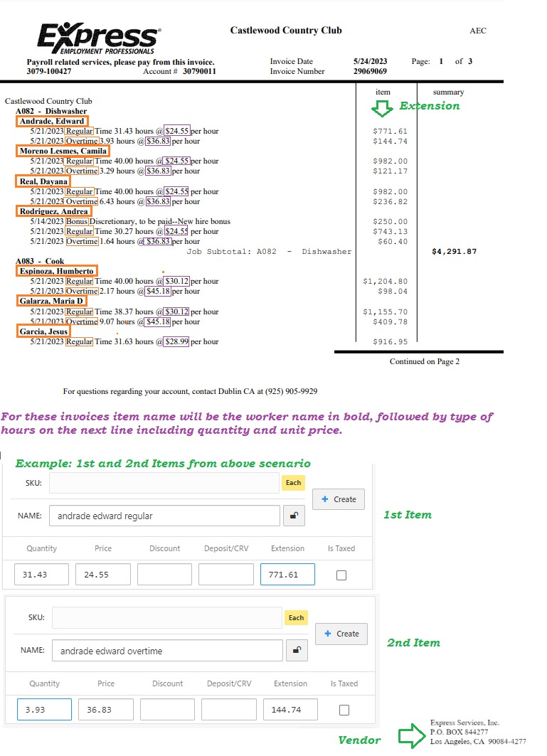Focus the empty SKU field of the 2nd item

coord(167,617)
